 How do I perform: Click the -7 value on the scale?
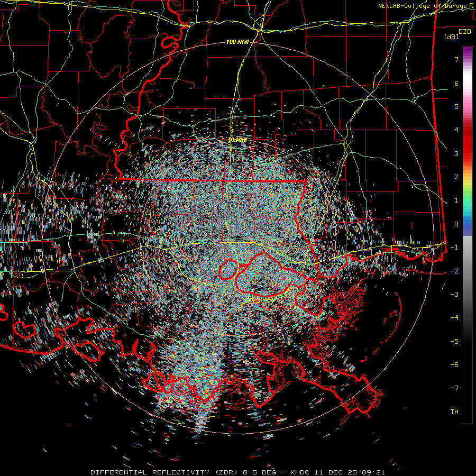454,388
